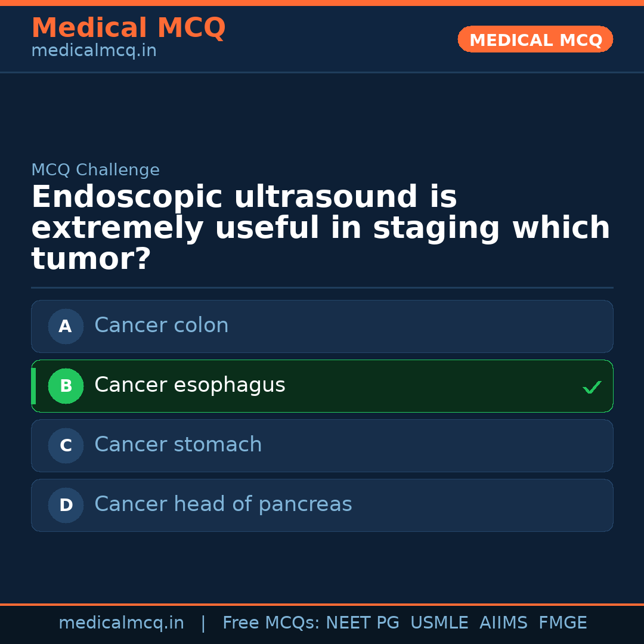644x644 pixels.
Task: Click the orange 'Medical MCQ' header title
Action: coord(128,28)
